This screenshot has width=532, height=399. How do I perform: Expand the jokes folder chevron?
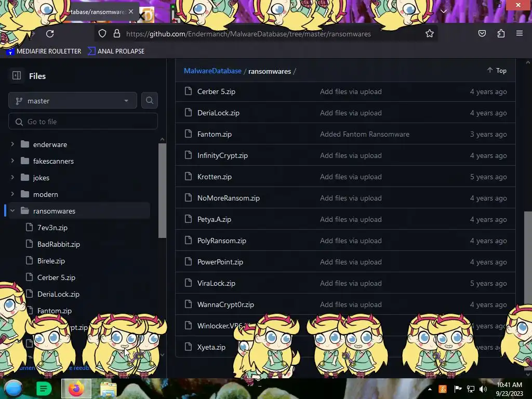12,177
